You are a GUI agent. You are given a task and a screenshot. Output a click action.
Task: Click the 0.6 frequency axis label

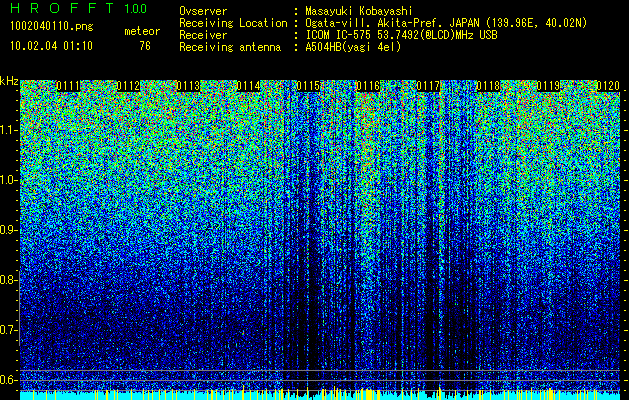tap(9, 380)
